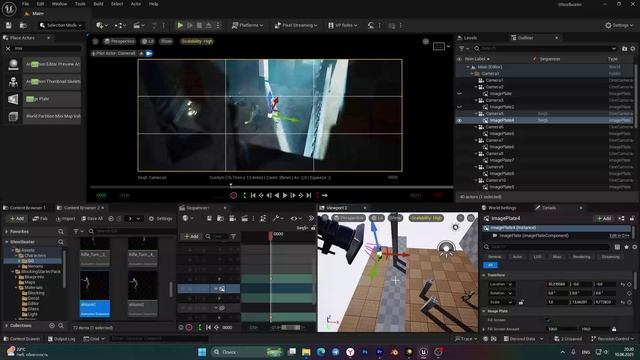Click the Sequencer save icon in toolbar
The image size is (640, 360).
(209, 219)
